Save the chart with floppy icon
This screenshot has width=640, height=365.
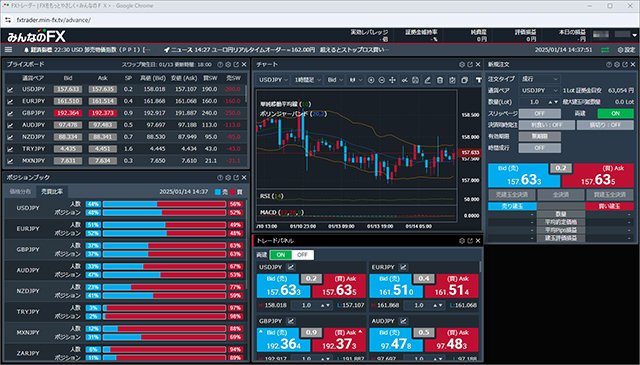[415, 80]
